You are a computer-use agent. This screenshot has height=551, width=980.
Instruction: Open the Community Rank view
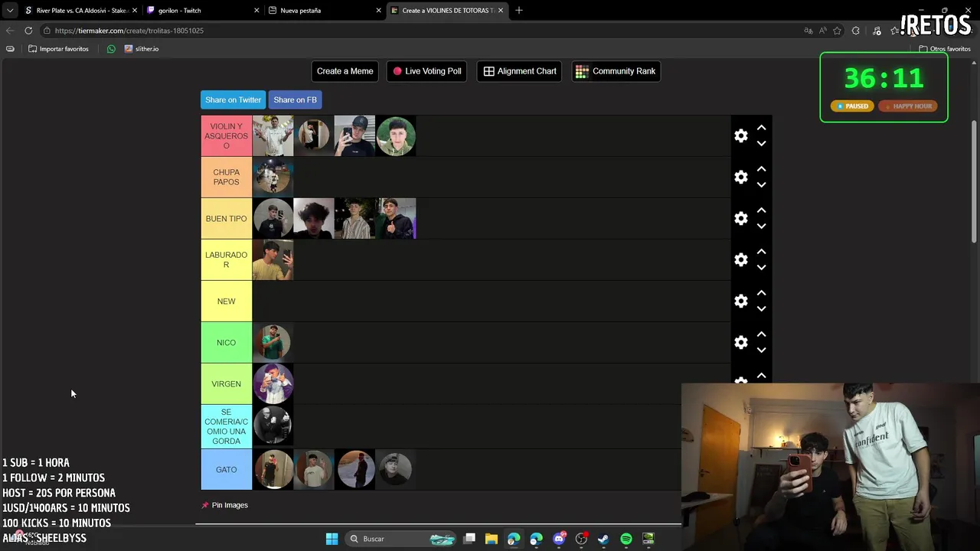coord(616,71)
